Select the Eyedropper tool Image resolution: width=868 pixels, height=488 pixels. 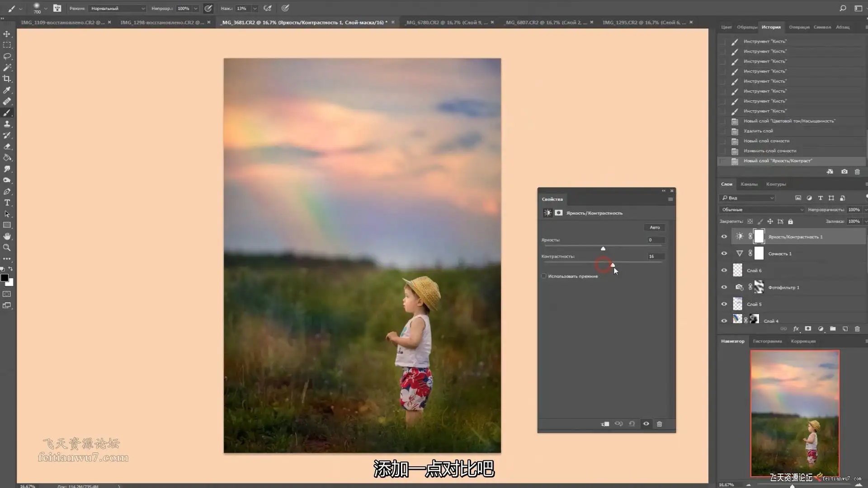[7, 90]
